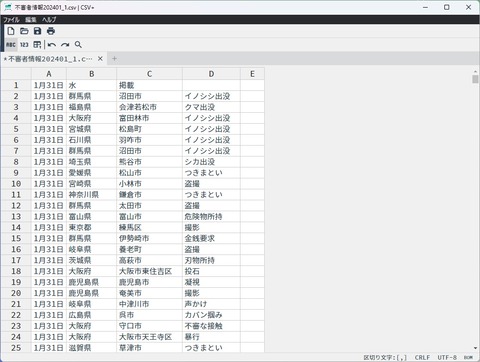Click the BOM status indicator
Viewport: 480px width, 362px height.
point(468,357)
